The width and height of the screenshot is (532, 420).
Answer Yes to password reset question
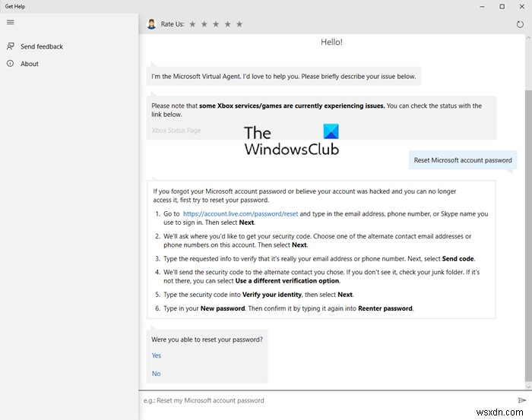click(156, 355)
